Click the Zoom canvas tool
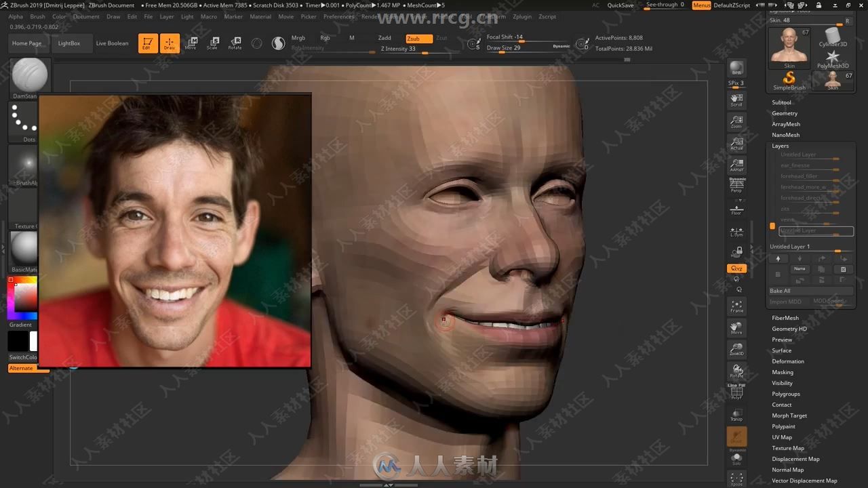Viewport: 868px width, 488px height. [736, 122]
